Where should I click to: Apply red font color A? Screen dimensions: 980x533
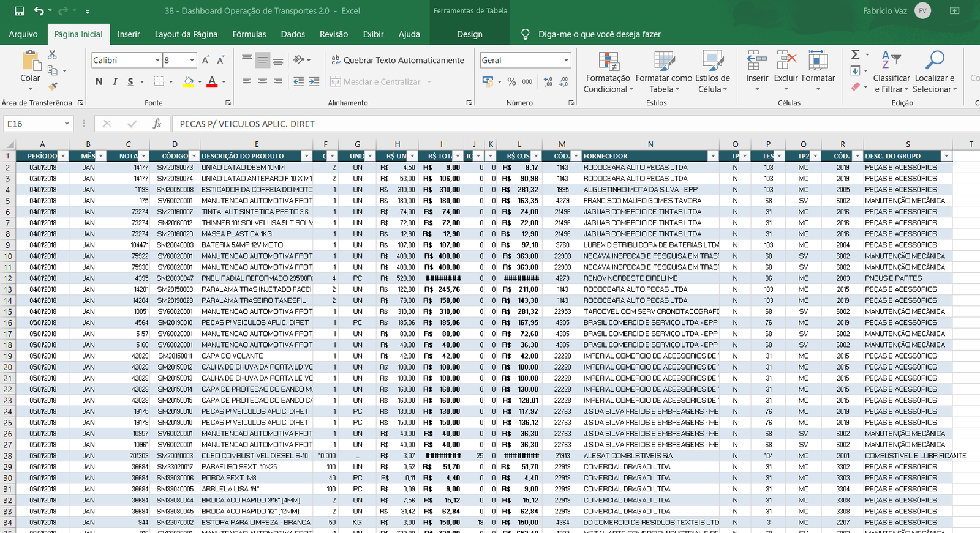(x=212, y=81)
